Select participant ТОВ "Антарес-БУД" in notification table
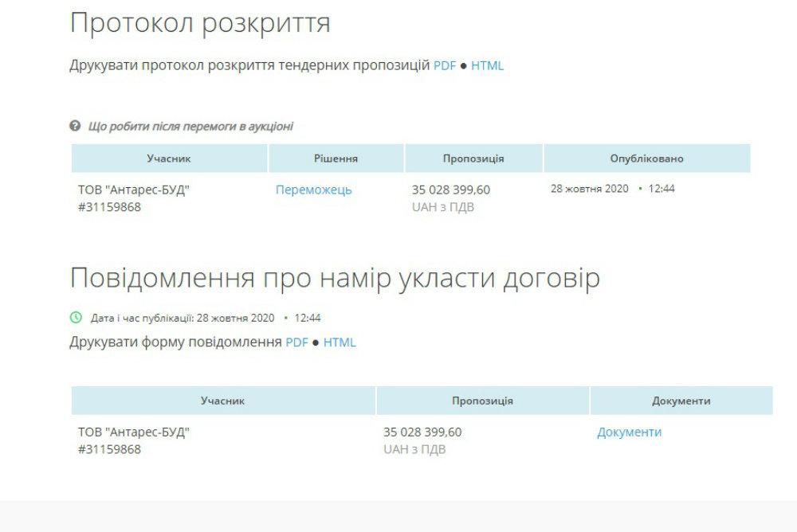The width and height of the screenshot is (797, 532). pos(134,432)
